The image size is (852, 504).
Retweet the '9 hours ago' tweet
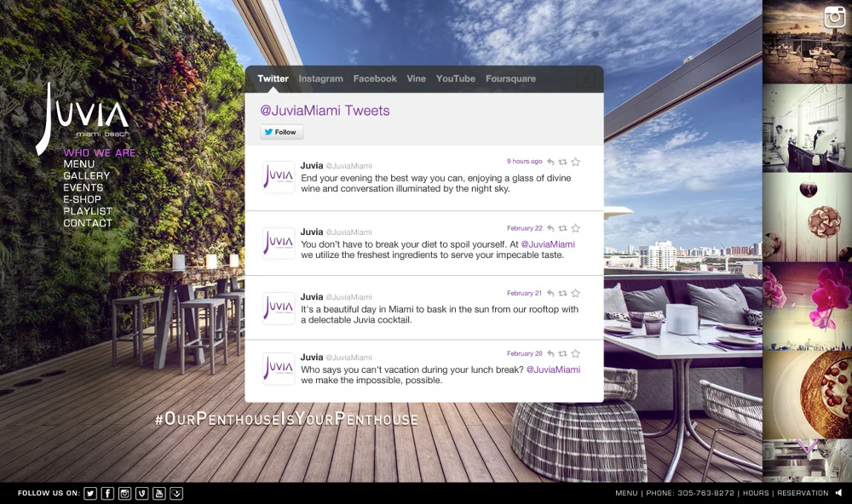563,162
